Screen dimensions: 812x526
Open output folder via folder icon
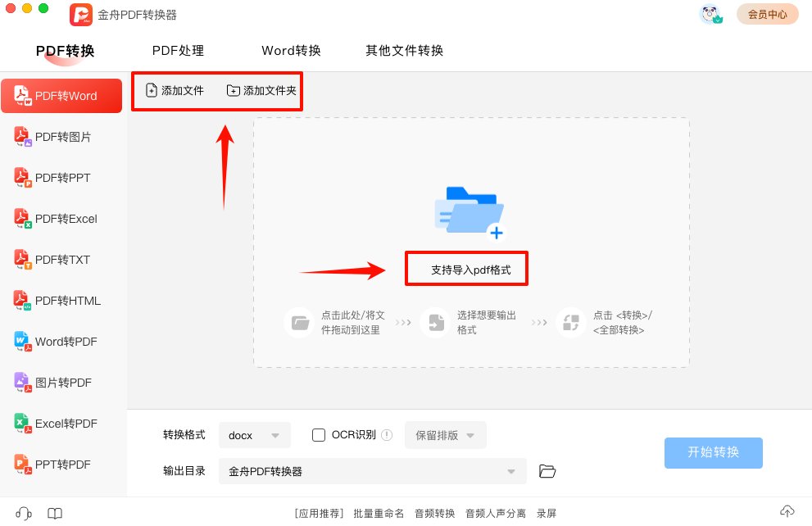(547, 471)
